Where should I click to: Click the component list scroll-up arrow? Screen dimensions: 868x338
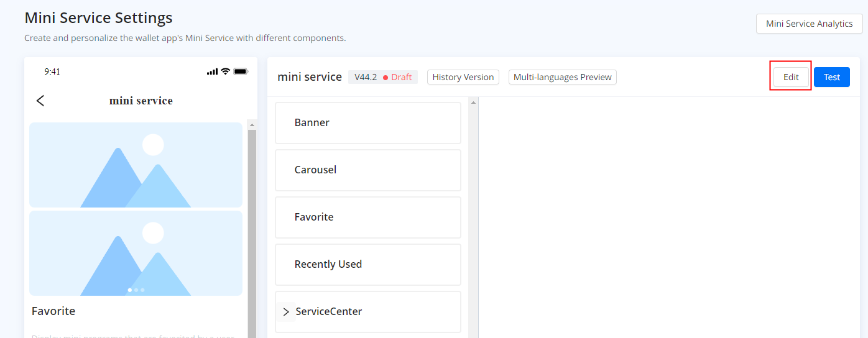pos(473,103)
